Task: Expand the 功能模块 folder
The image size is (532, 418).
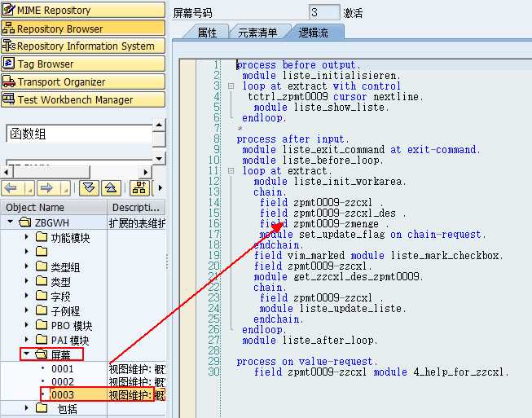Action: click(27, 237)
